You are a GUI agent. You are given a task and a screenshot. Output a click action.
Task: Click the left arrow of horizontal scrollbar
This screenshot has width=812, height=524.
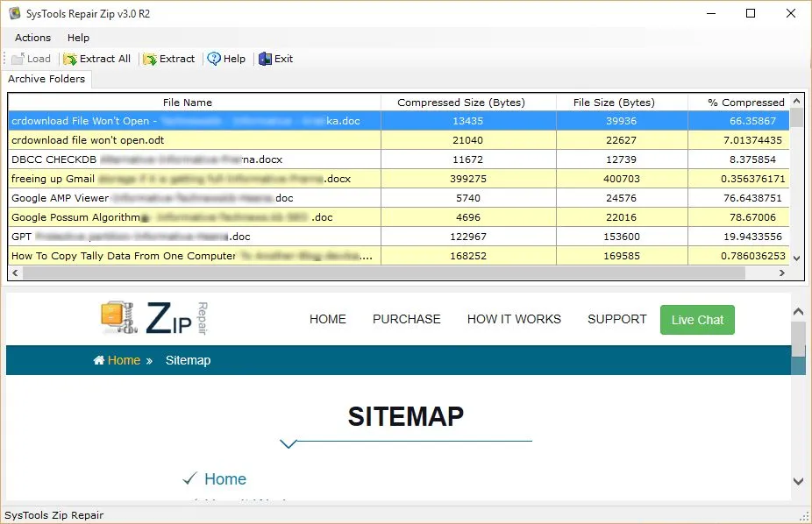(15, 273)
